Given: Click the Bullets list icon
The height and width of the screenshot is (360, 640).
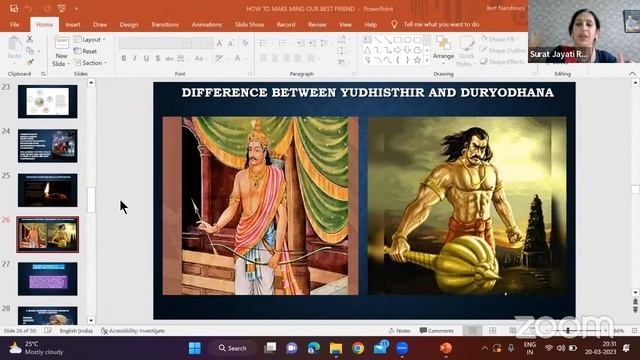Looking at the screenshot, I should point(264,43).
